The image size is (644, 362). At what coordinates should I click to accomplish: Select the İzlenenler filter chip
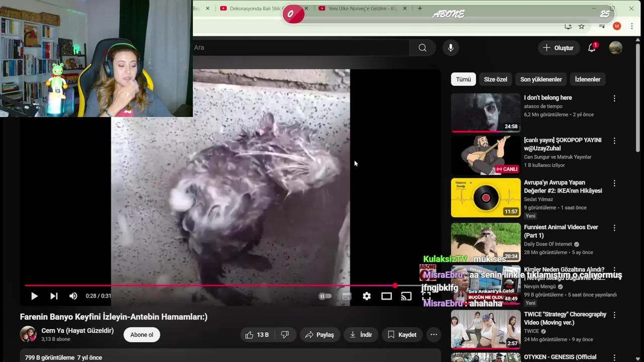point(588,79)
